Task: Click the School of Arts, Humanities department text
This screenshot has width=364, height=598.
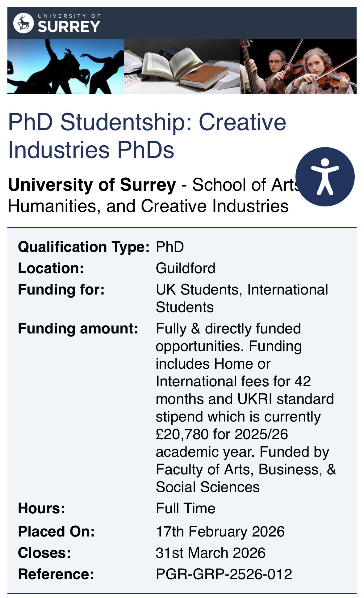Action: pyautogui.click(x=148, y=206)
